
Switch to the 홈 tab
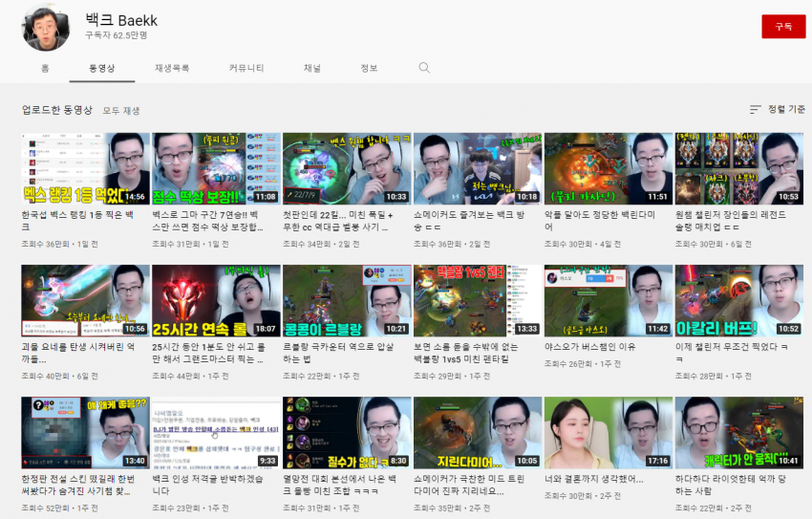[45, 68]
